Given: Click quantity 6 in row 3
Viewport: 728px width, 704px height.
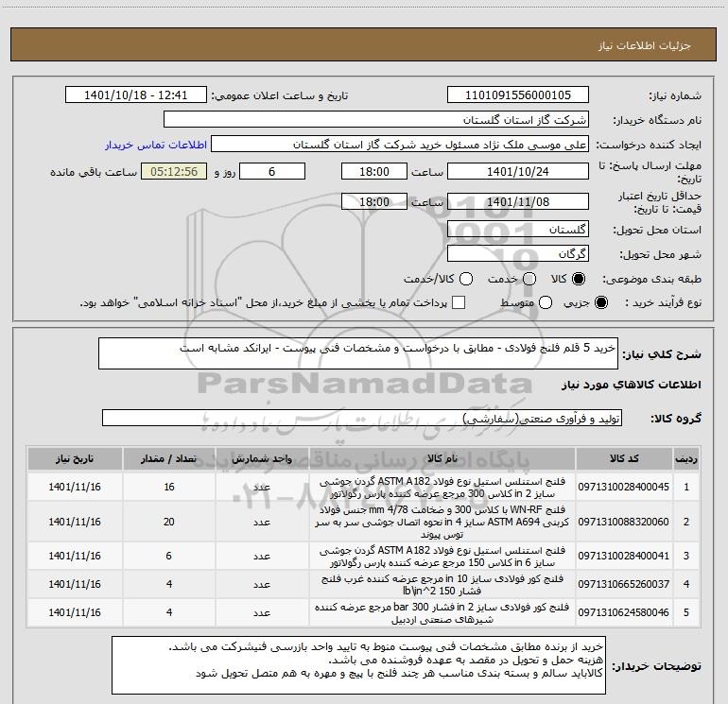Looking at the screenshot, I should click(x=169, y=556).
